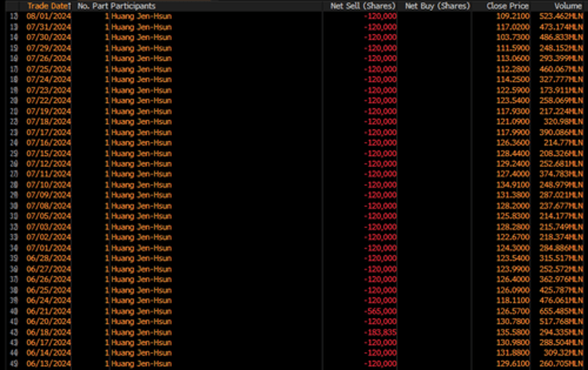Click net sell -120,000 for 06/13/2024
The image size is (588, 370).
tap(380, 364)
